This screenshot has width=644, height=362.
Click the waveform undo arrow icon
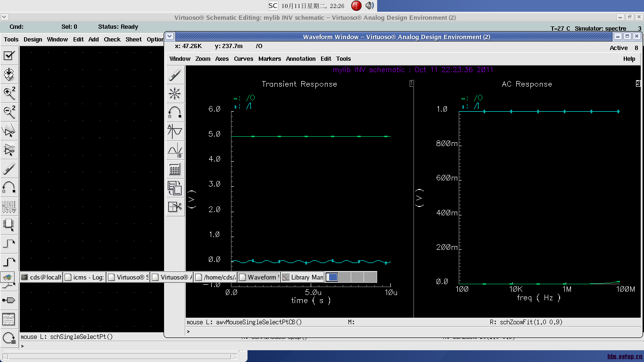pos(175,113)
